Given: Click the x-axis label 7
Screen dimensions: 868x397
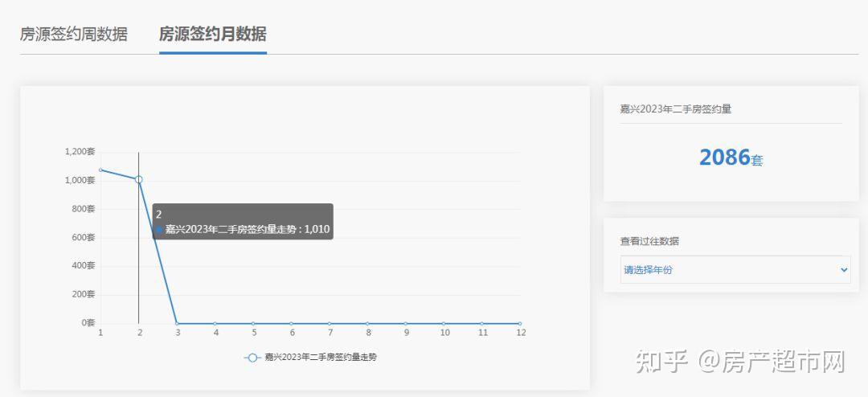Looking at the screenshot, I should point(330,333).
